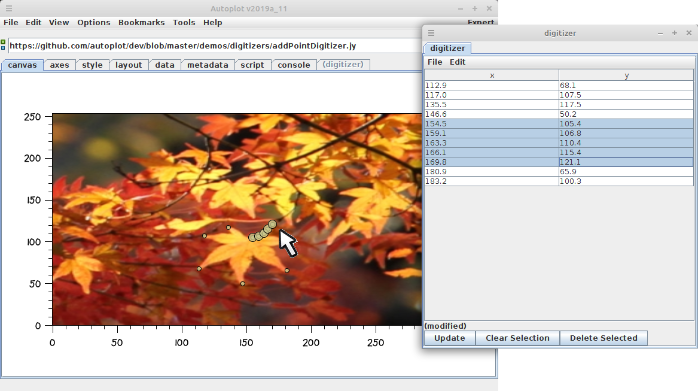Close the digitizer window
Screen dimensions: 698x391
[689, 33]
